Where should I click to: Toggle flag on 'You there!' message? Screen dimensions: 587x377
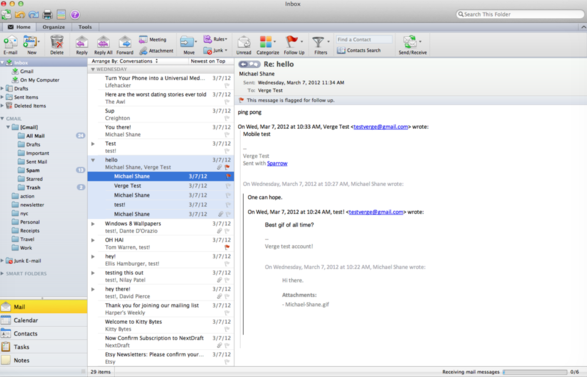click(227, 134)
